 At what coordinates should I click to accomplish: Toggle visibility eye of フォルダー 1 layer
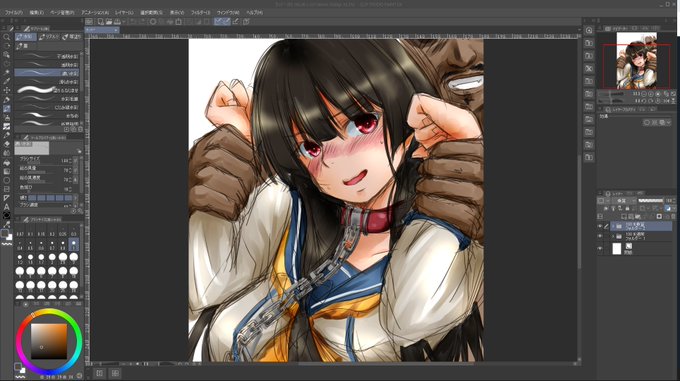[x=600, y=236]
